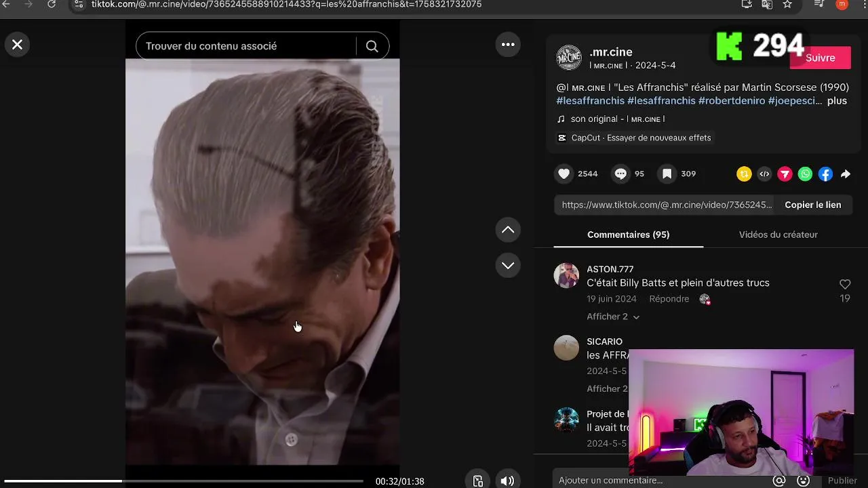868x488 pixels.
Task: Click the search magnifier icon
Action: coord(372,46)
